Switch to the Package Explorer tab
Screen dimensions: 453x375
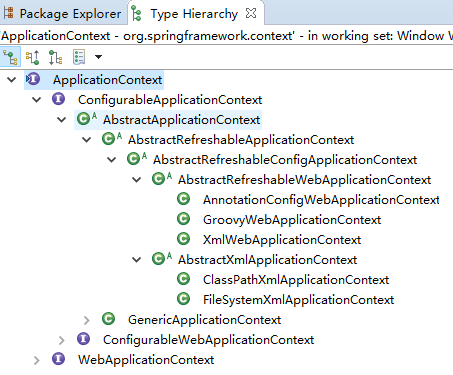coord(63,14)
